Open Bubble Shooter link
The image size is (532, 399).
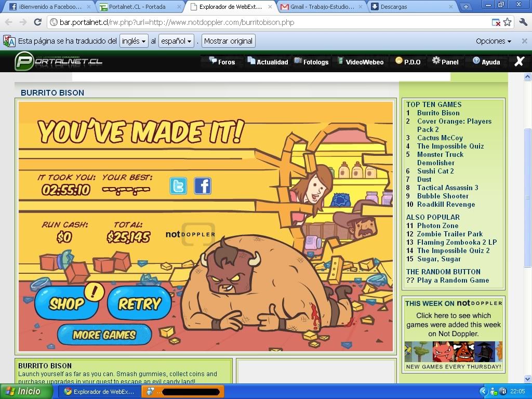(443, 196)
